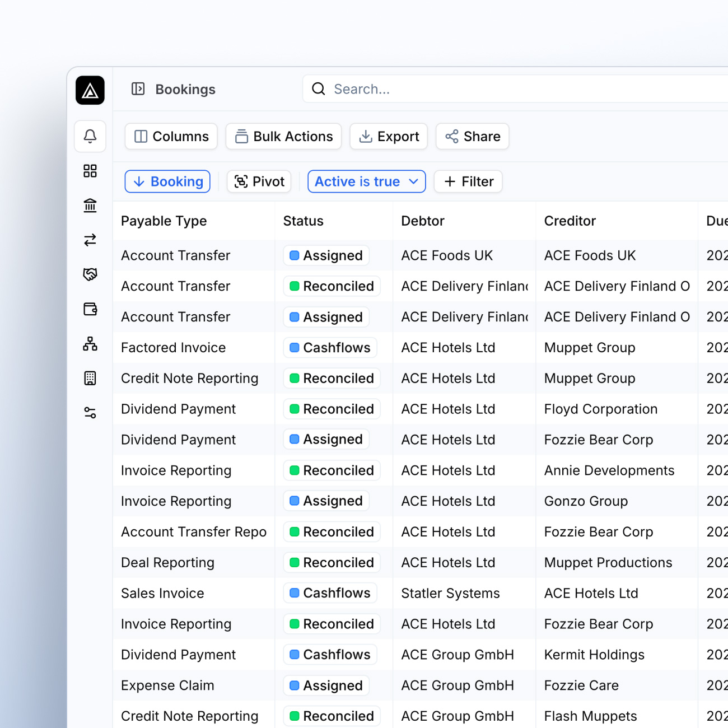This screenshot has height=728, width=728.
Task: Click the Status column header
Action: [304, 221]
